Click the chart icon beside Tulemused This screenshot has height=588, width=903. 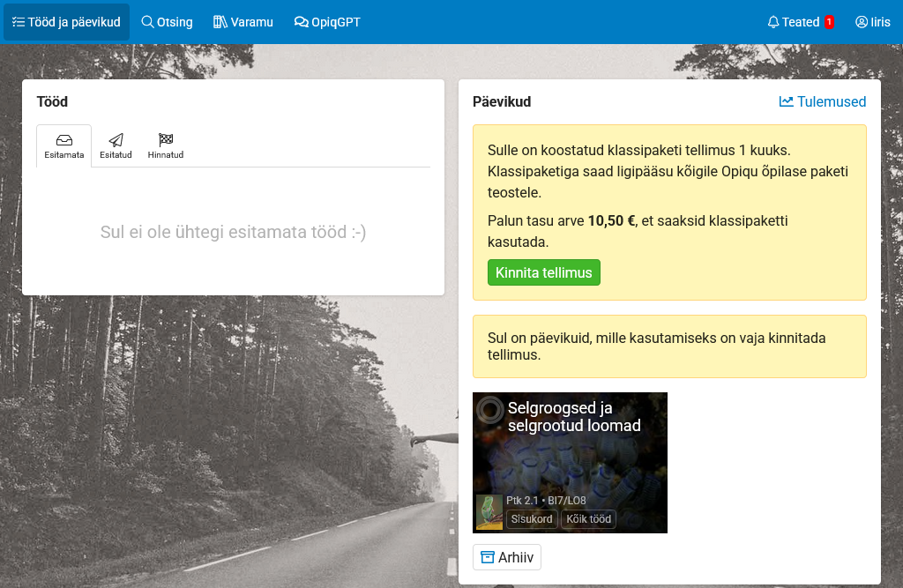coord(786,101)
